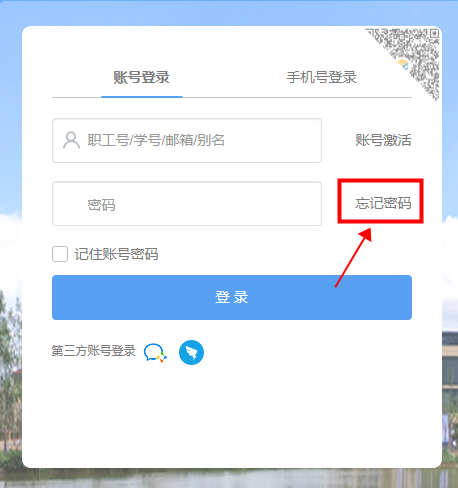Click the blue 登录 button

point(232,297)
